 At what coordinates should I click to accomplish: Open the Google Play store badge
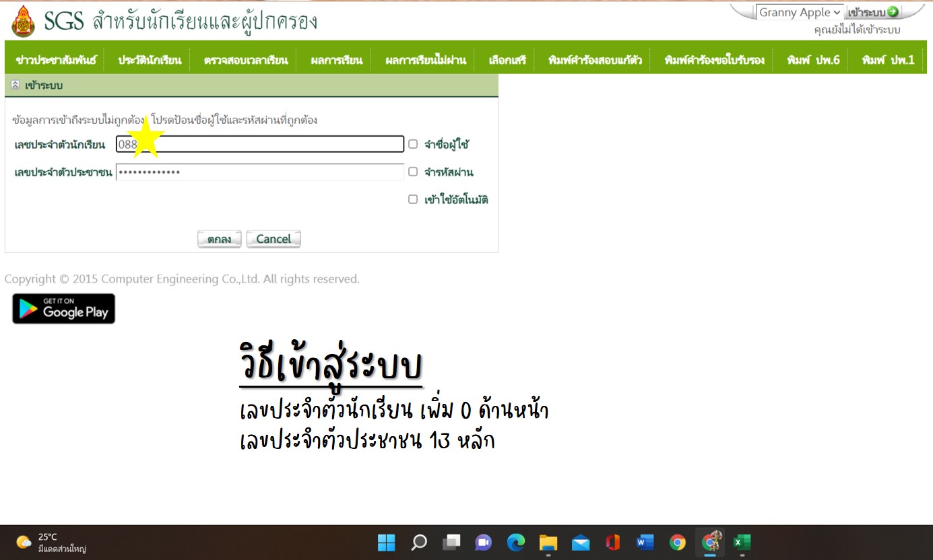point(64,309)
